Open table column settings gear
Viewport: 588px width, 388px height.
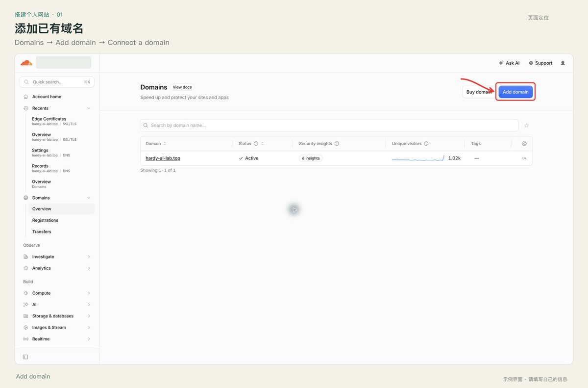pyautogui.click(x=524, y=144)
